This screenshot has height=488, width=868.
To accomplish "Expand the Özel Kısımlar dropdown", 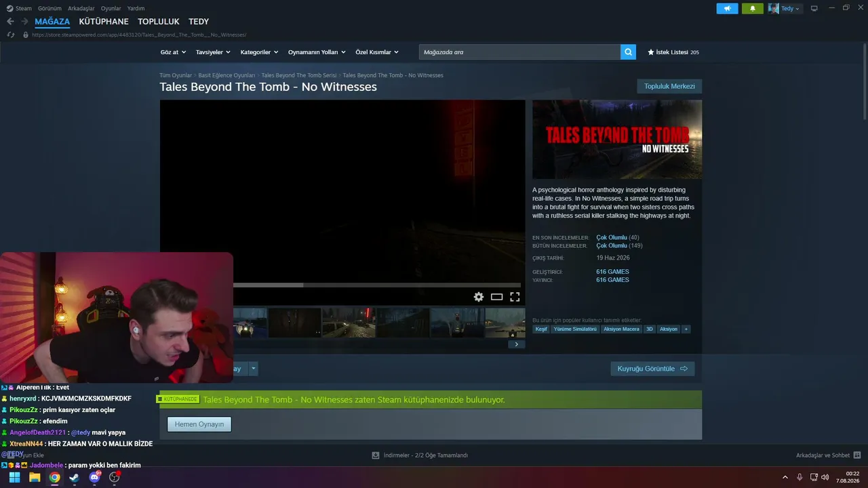I will tap(377, 52).
